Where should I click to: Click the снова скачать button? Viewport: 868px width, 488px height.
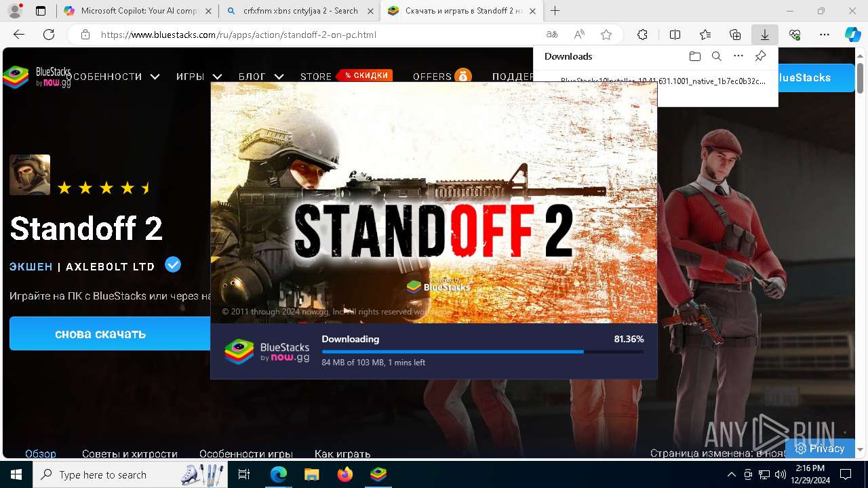coord(110,333)
